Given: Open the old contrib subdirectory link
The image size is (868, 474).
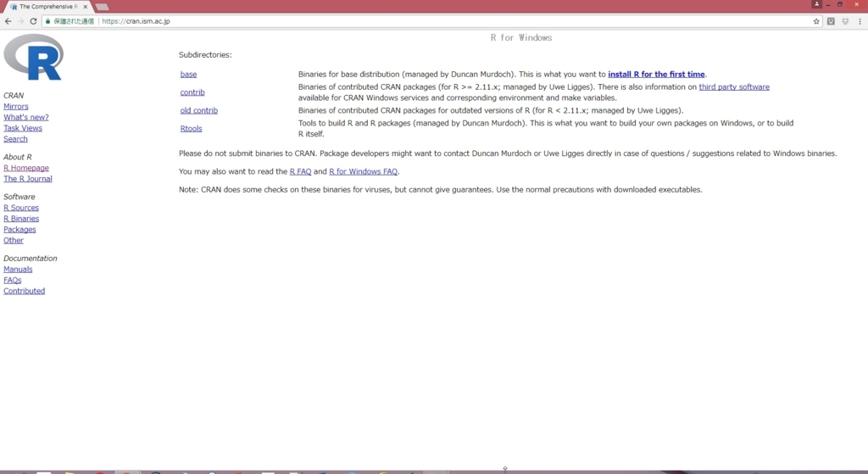Looking at the screenshot, I should pyautogui.click(x=198, y=110).
